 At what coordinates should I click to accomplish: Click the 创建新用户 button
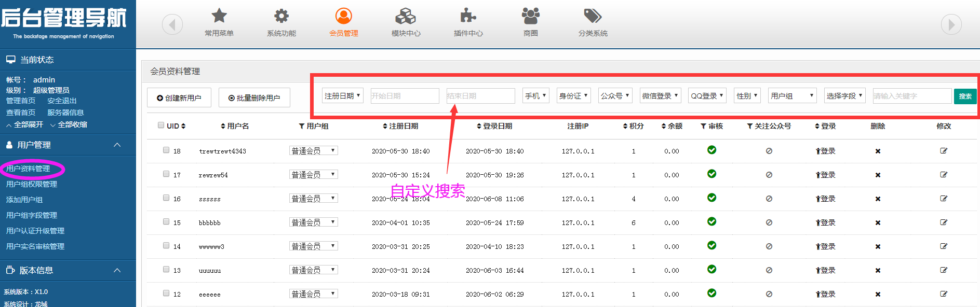(x=179, y=97)
